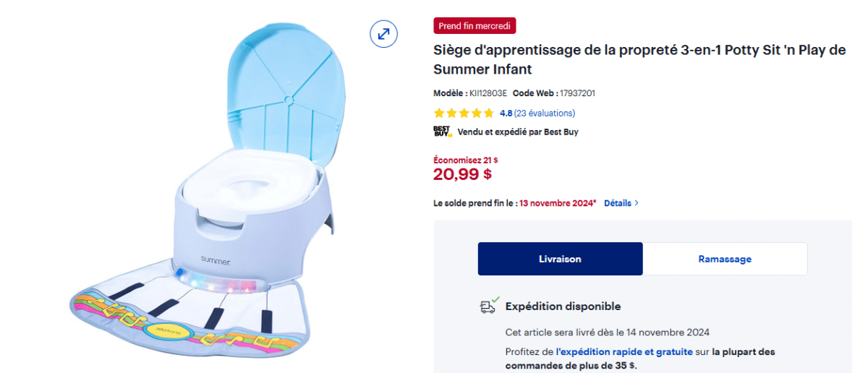Click the shipping truck icon
Image resolution: width=868 pixels, height=373 pixels.
click(489, 306)
